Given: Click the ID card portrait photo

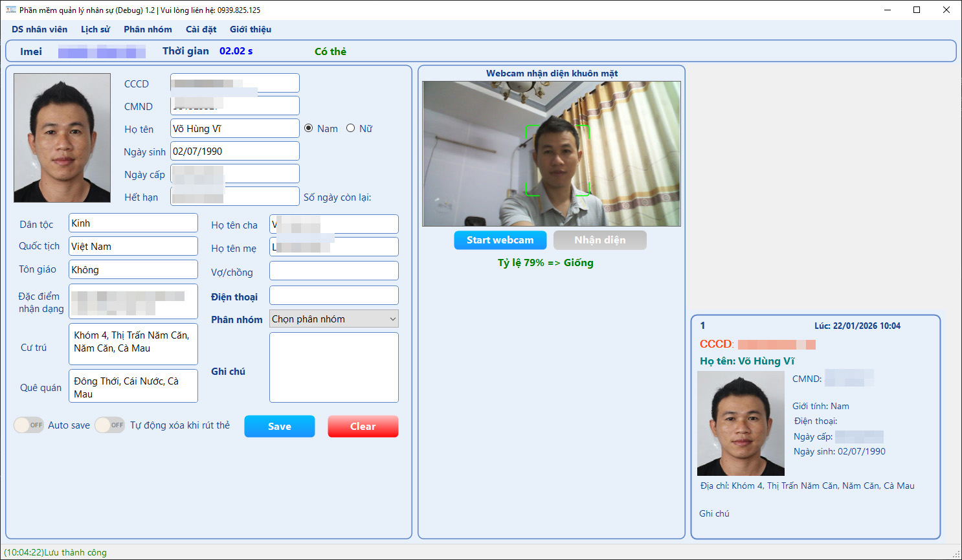Looking at the screenshot, I should point(62,138).
